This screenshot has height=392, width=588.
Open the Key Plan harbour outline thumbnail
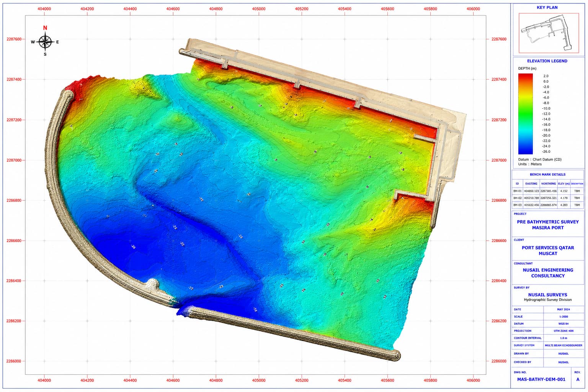point(549,33)
